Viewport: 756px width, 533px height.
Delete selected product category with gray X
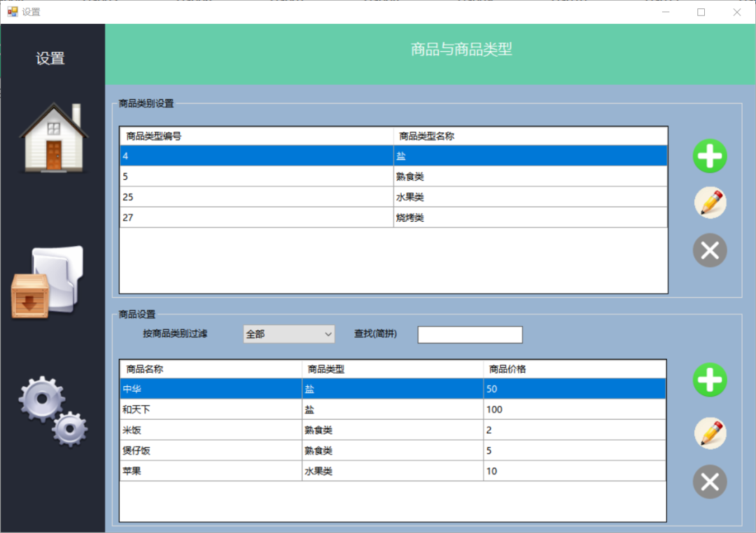pos(710,250)
